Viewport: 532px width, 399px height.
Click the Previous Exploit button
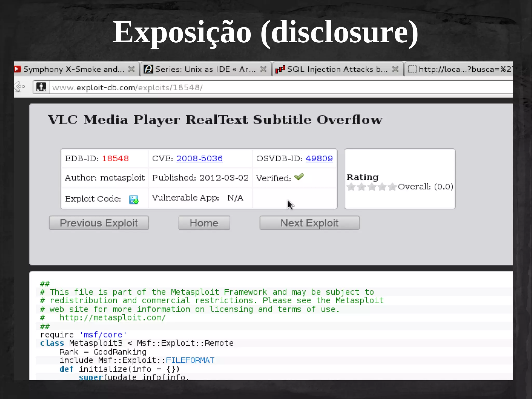pyautogui.click(x=99, y=223)
